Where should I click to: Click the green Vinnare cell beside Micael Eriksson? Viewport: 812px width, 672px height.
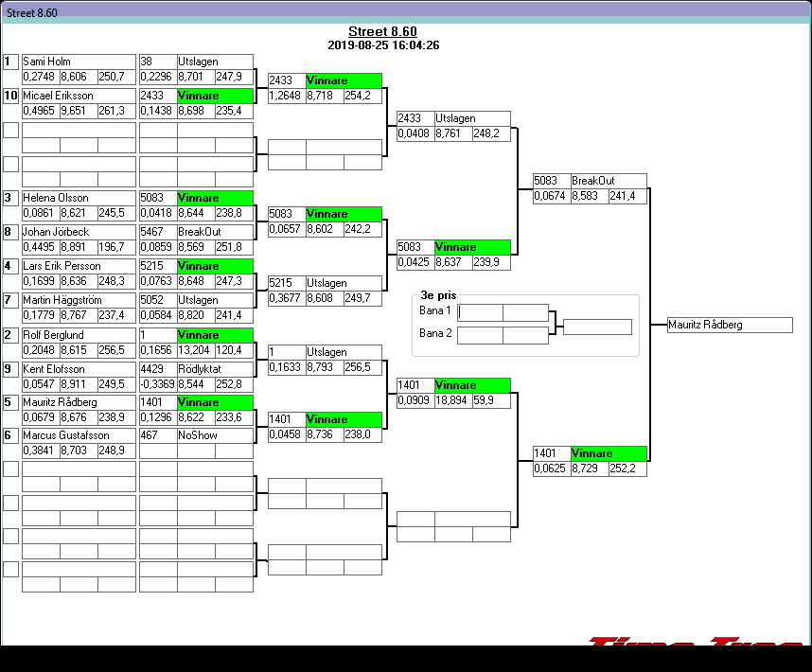click(x=215, y=96)
